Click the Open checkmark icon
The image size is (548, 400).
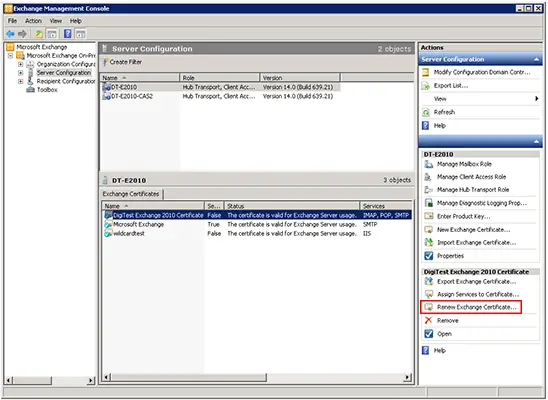point(428,334)
